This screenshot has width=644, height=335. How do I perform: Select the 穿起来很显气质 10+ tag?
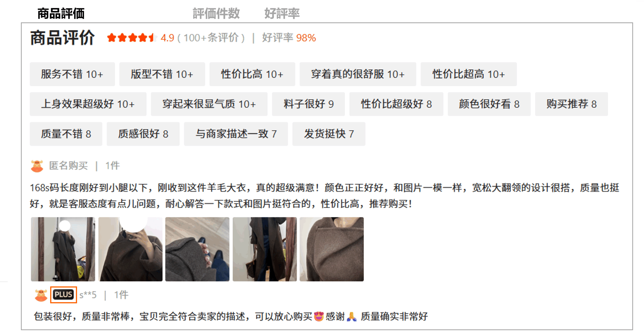point(209,104)
